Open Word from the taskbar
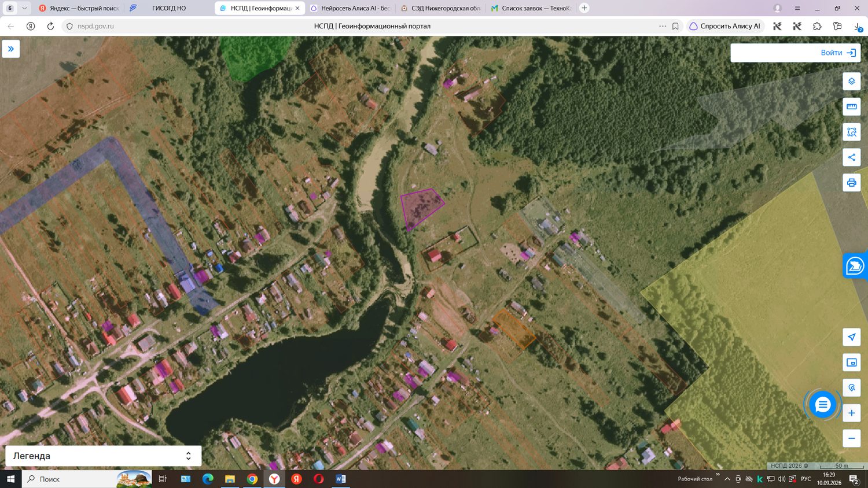Viewport: 868px width, 488px height. pos(340,479)
